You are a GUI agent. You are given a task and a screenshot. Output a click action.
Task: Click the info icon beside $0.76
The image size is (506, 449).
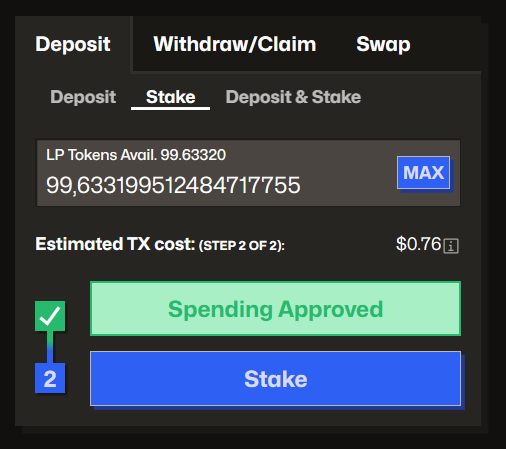tap(451, 246)
